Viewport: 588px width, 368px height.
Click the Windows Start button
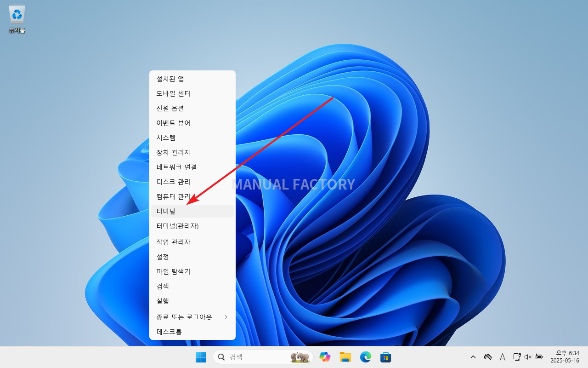pos(201,357)
